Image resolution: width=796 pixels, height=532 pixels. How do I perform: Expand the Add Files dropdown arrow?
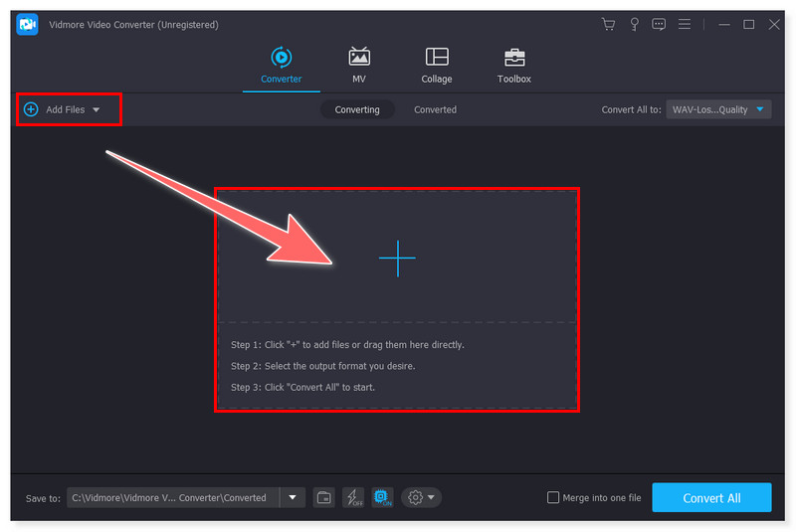pyautogui.click(x=97, y=109)
